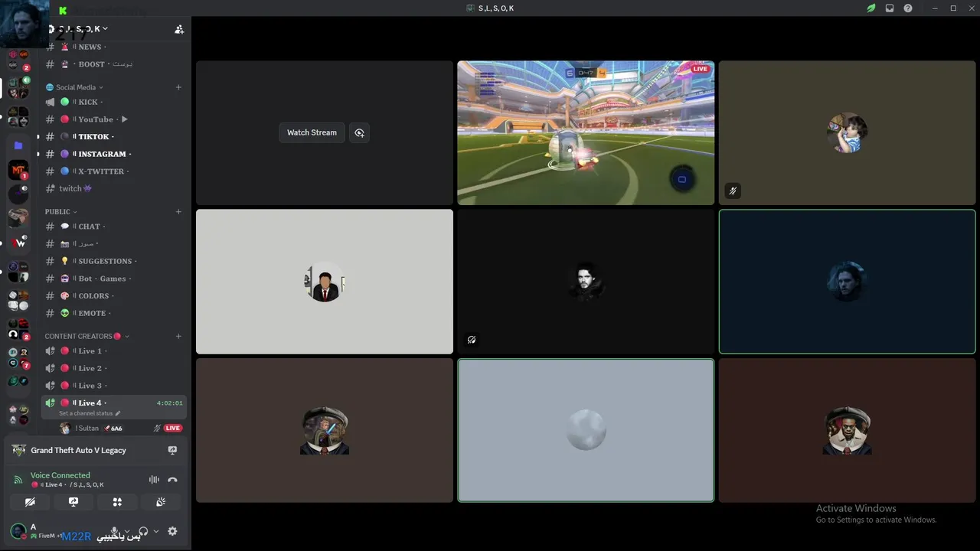Open the X-TWITTER channel
This screenshot has height=551, width=980.
click(x=113, y=171)
